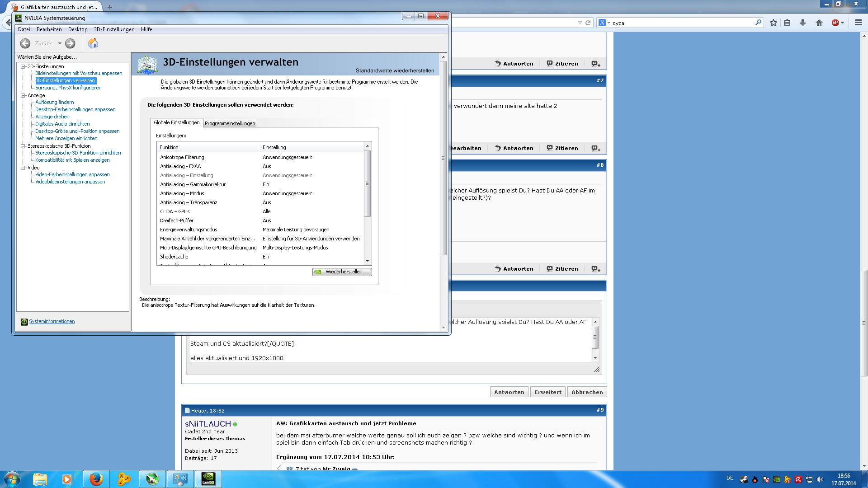Image resolution: width=868 pixels, height=488 pixels.
Task: Open the Systeminformationen link
Action: click(52, 322)
